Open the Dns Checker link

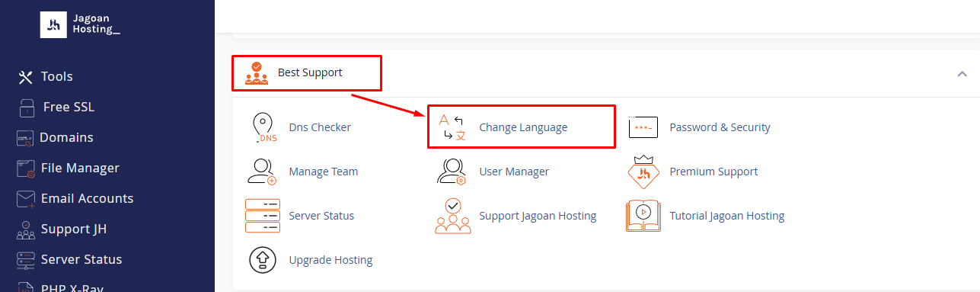(320, 127)
